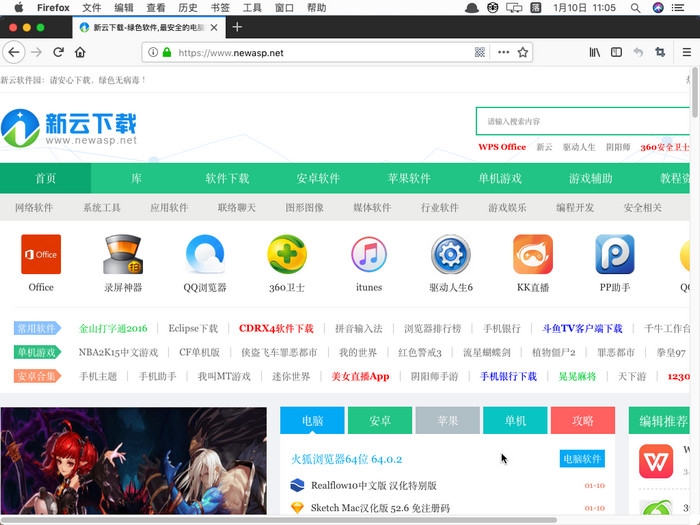Toggle the sidebar view button
Screen dimensions: 700x525
point(616,52)
